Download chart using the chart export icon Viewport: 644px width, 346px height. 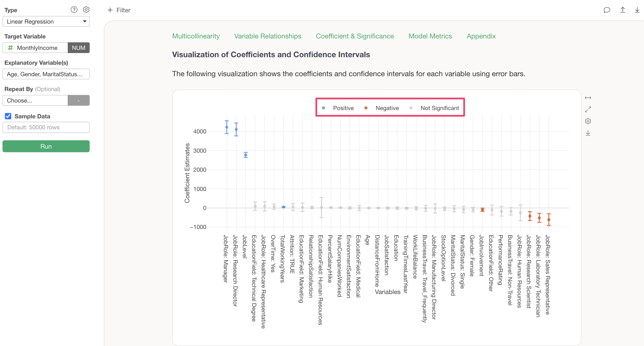588,133
